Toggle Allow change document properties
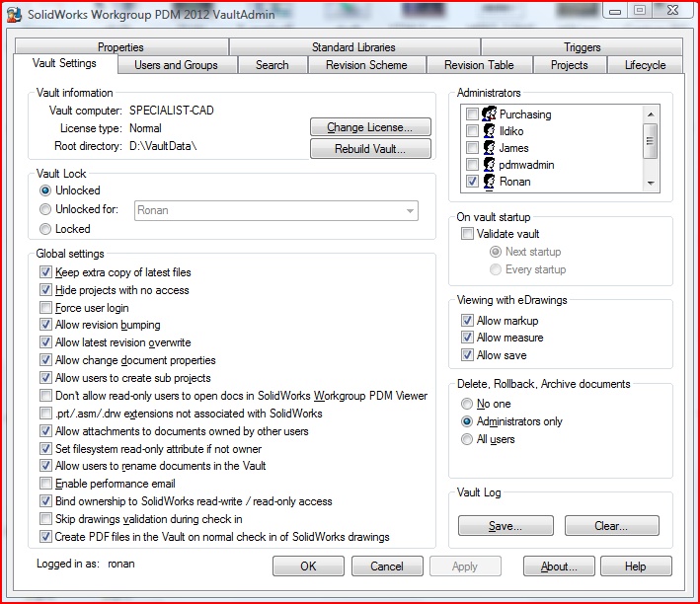This screenshot has height=604, width=700. [45, 360]
